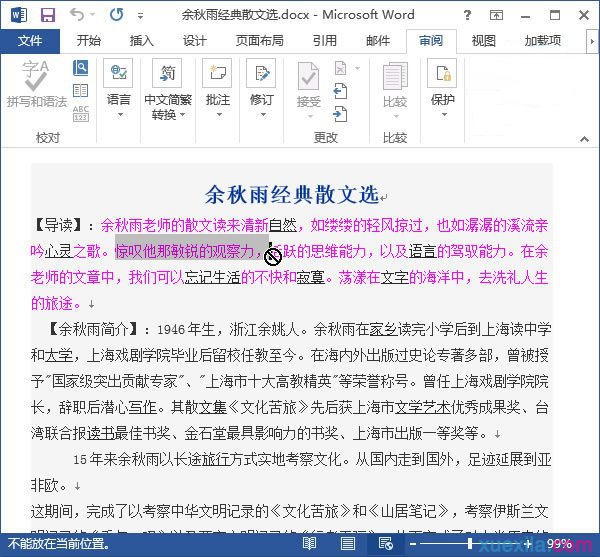
Task: Expand the 中文简繁转换 group
Action: (168, 90)
